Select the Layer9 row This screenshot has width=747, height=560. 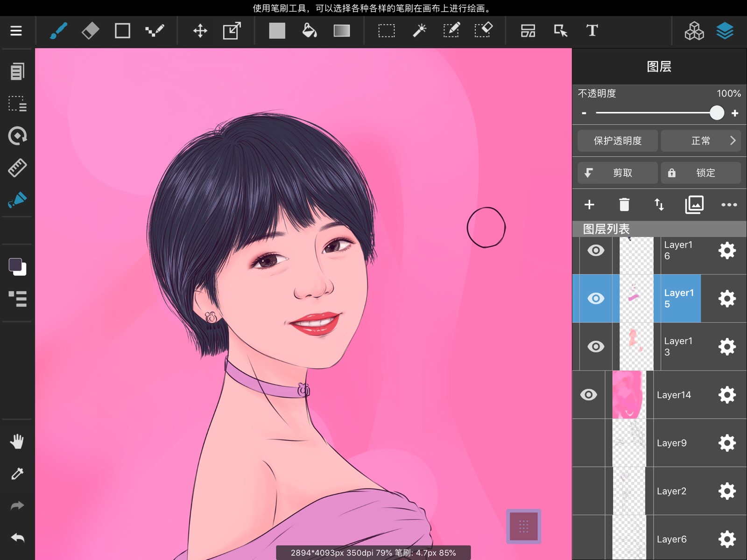click(659, 443)
